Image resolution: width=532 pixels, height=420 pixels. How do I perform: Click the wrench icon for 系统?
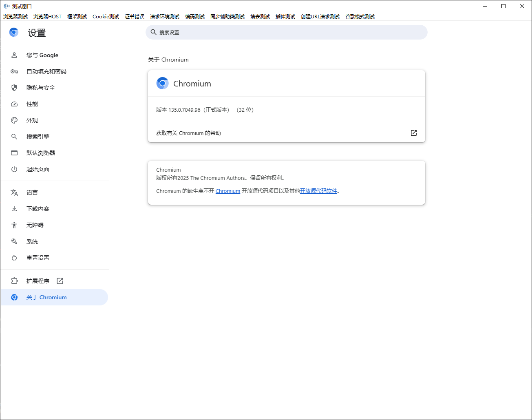pos(14,241)
